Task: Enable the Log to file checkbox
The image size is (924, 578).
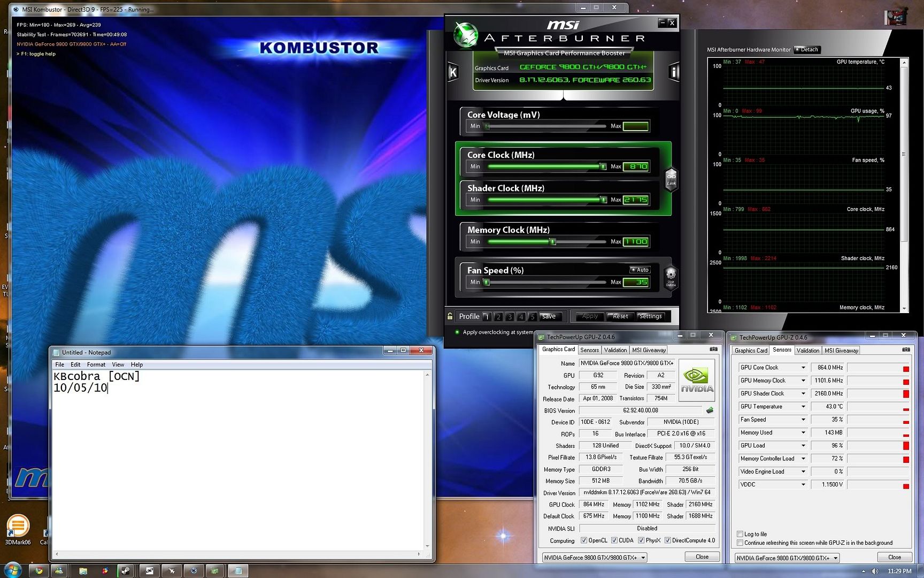Action: click(740, 534)
